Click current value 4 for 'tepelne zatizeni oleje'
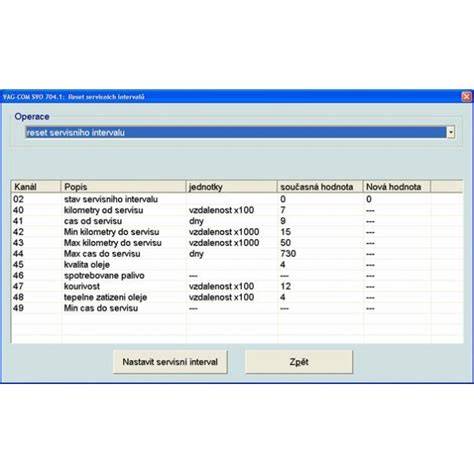Image resolution: width=474 pixels, height=474 pixels. click(x=283, y=297)
